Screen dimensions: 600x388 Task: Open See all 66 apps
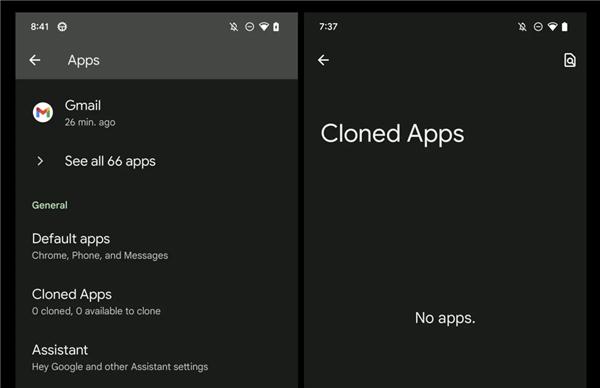(156, 161)
